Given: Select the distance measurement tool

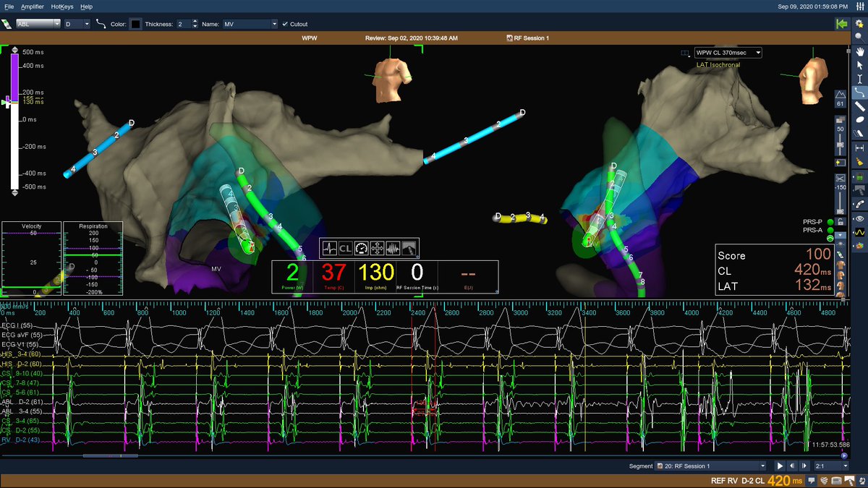Looking at the screenshot, I should (859, 147).
